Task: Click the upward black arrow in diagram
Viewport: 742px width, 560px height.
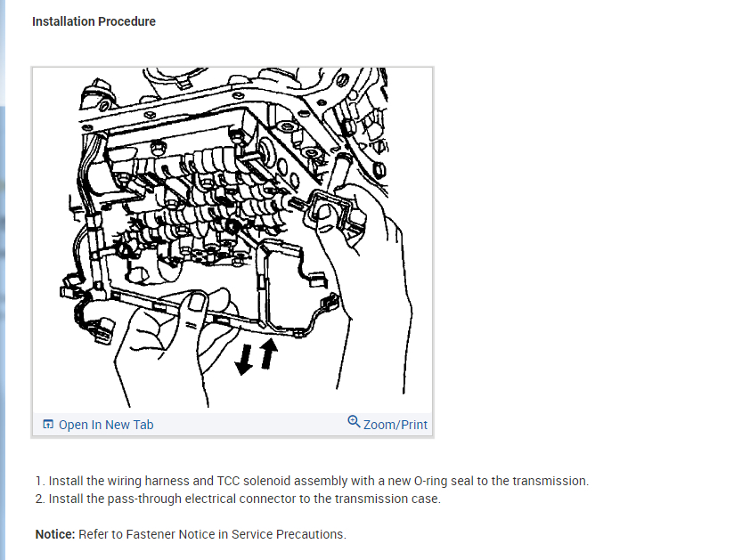Action: click(x=268, y=353)
